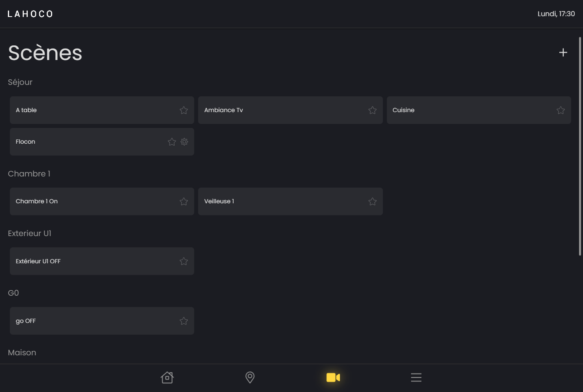Activate the Cuisine scene card
The height and width of the screenshot is (392, 583).
click(466, 110)
